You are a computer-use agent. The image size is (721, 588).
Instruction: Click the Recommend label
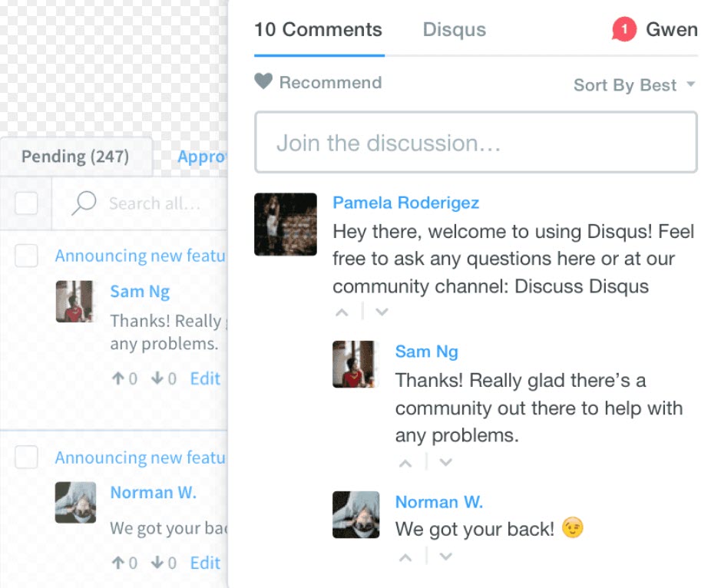click(331, 82)
